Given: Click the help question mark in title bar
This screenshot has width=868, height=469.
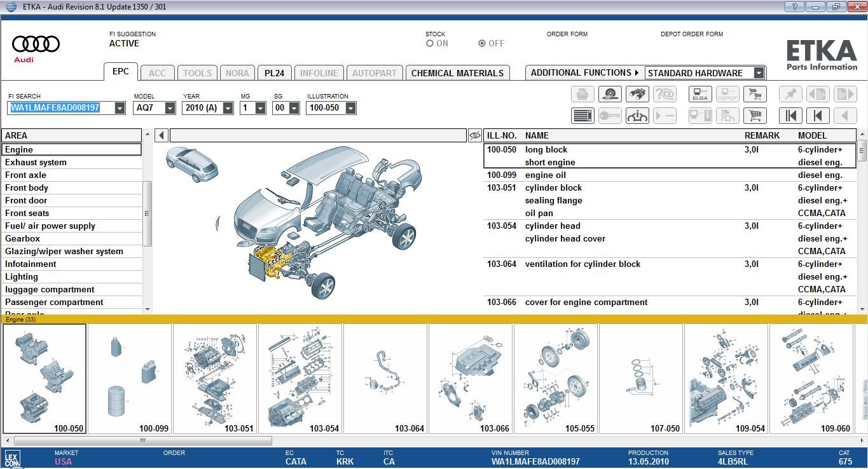Looking at the screenshot, I should click(x=794, y=6).
